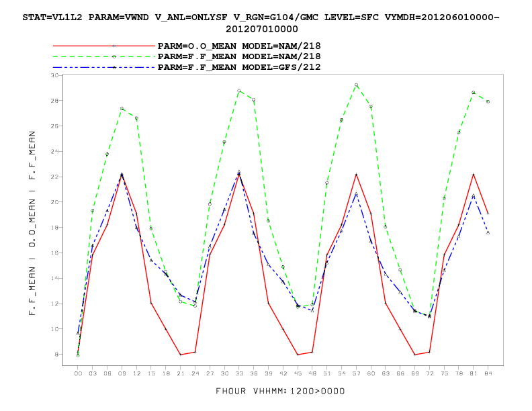Image resolution: width=532 pixels, height=411 pixels.
Task: Click red O.O_MEAN minimum point at hour 69
Action: pyautogui.click(x=414, y=355)
